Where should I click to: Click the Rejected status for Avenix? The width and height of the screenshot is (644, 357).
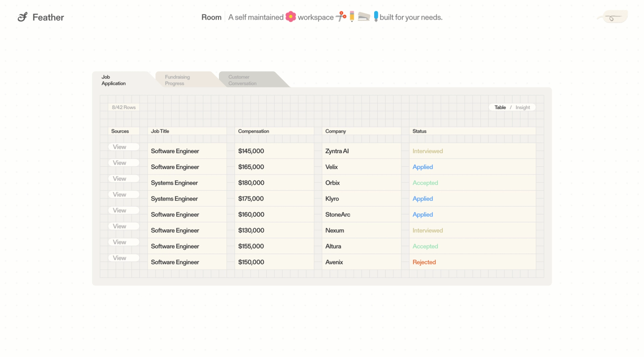tap(424, 262)
